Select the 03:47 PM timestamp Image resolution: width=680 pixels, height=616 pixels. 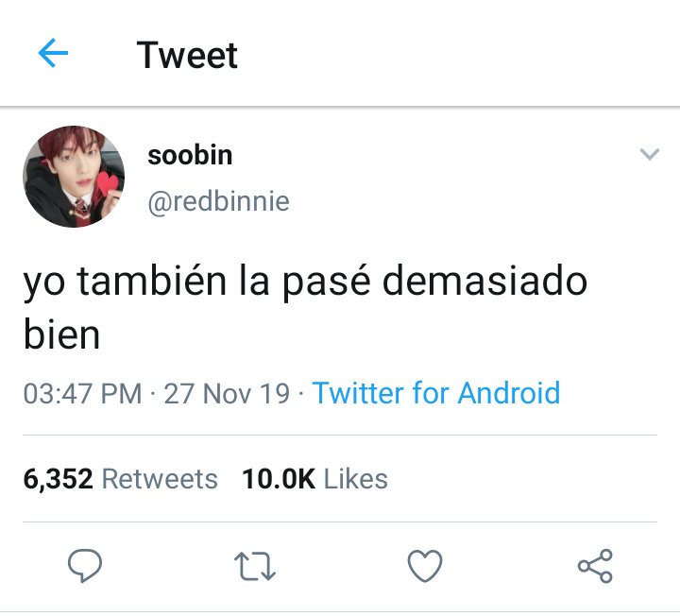(x=82, y=394)
